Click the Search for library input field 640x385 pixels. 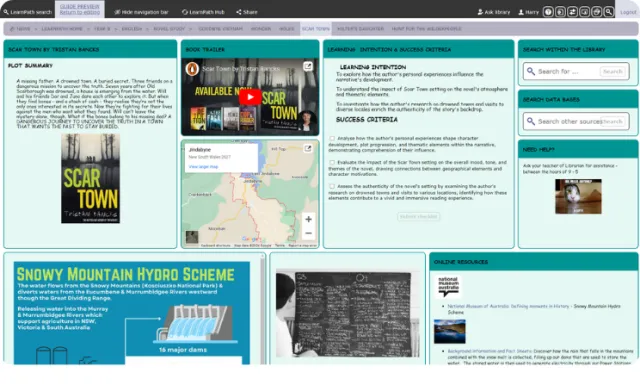(567, 71)
